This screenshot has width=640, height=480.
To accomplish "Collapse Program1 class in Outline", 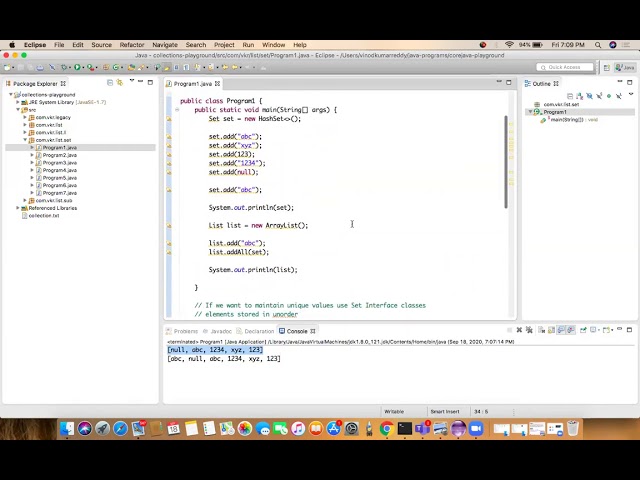I will pyautogui.click(x=530, y=112).
